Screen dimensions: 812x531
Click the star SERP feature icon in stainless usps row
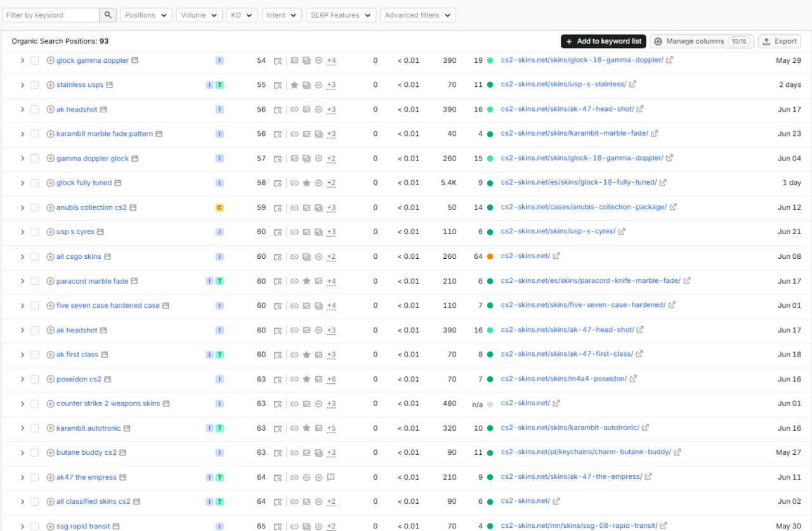point(294,85)
